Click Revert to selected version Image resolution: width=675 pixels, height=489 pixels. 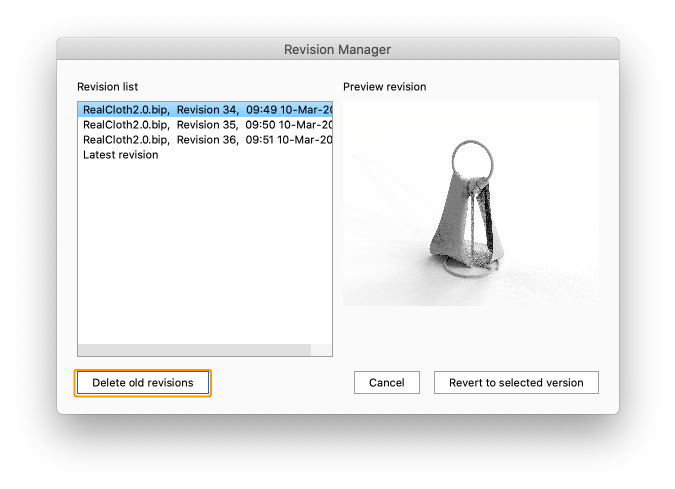click(516, 383)
